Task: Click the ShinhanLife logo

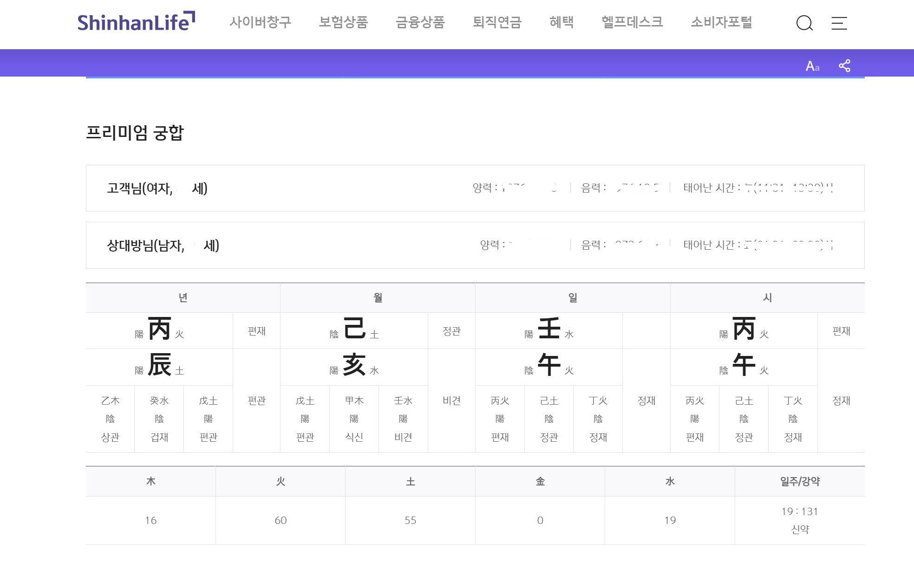Action: tap(135, 21)
